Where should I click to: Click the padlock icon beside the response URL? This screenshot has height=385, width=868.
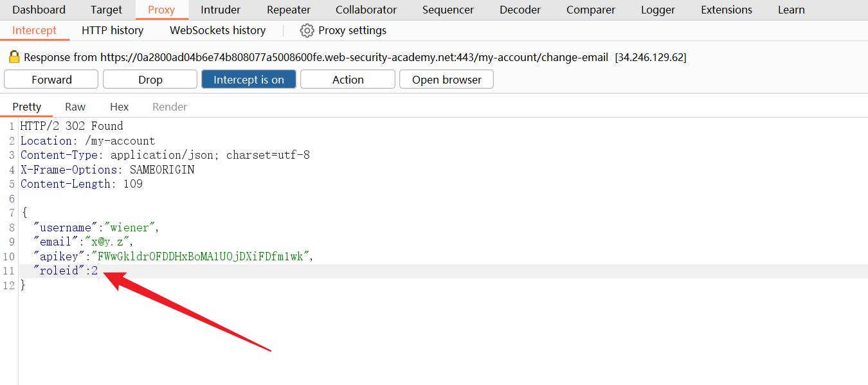pyautogui.click(x=14, y=57)
